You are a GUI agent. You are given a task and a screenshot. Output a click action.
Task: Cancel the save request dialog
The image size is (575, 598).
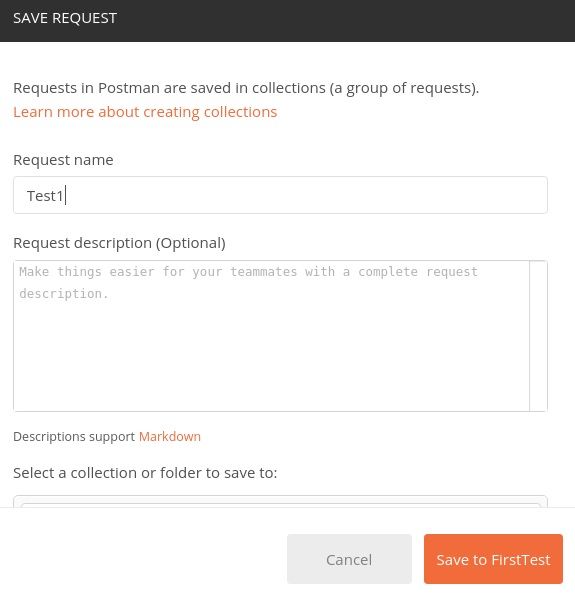tap(349, 559)
